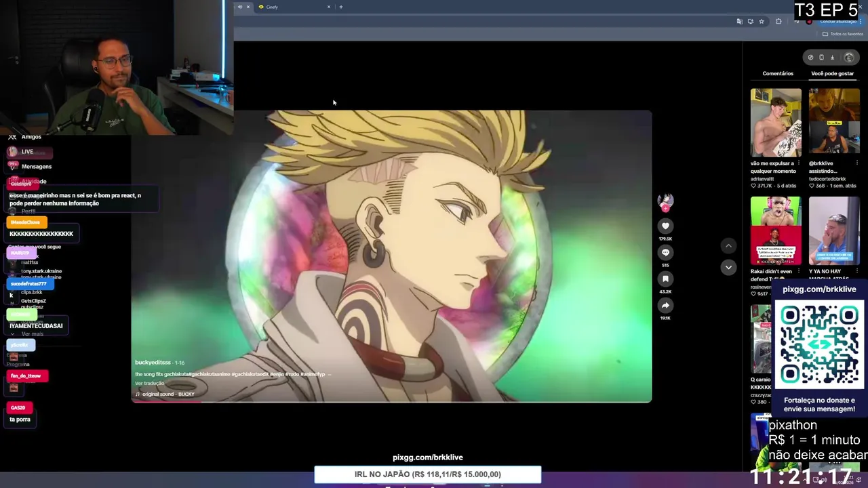Open the creator's avatar beside the video
The image size is (868, 488).
point(665,201)
